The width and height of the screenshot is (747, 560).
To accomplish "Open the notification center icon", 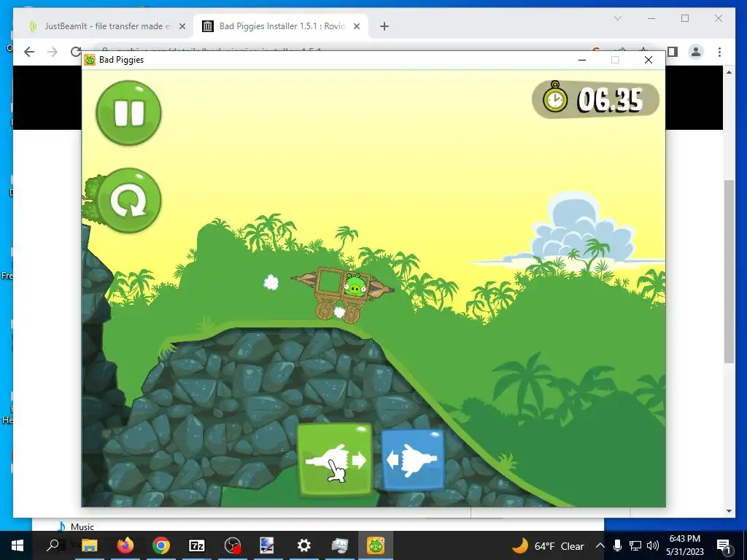I will click(x=724, y=545).
